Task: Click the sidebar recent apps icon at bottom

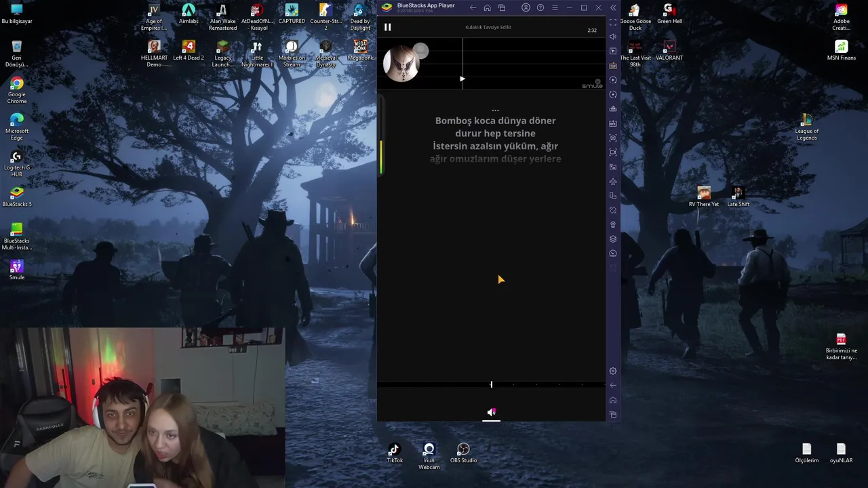Action: pyautogui.click(x=613, y=414)
